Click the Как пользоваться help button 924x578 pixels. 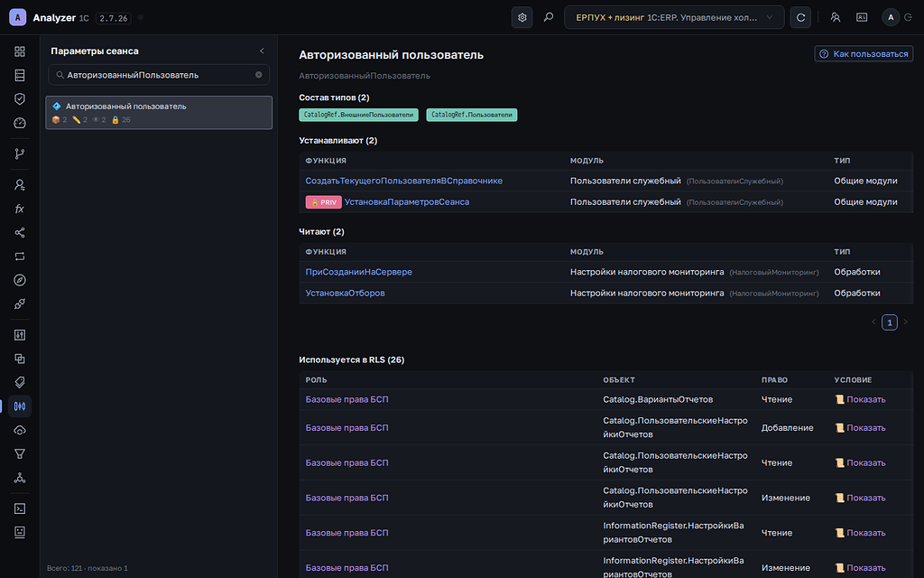click(x=864, y=53)
